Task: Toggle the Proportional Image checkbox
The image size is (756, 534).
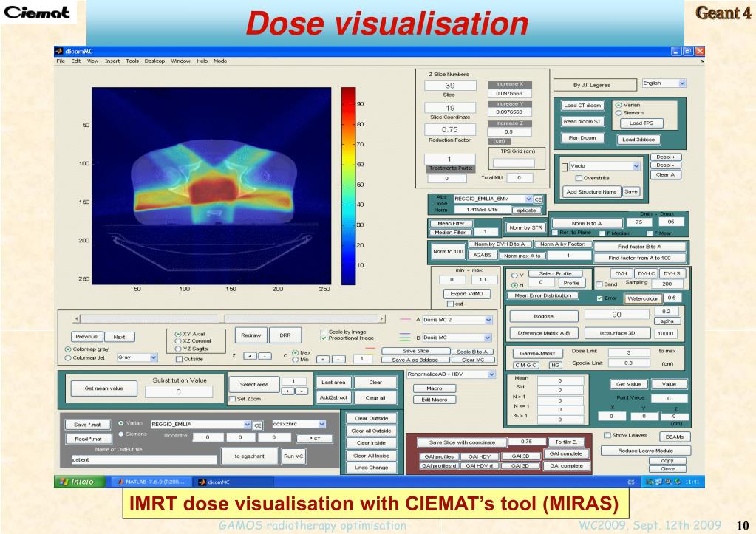Action: pos(323,338)
